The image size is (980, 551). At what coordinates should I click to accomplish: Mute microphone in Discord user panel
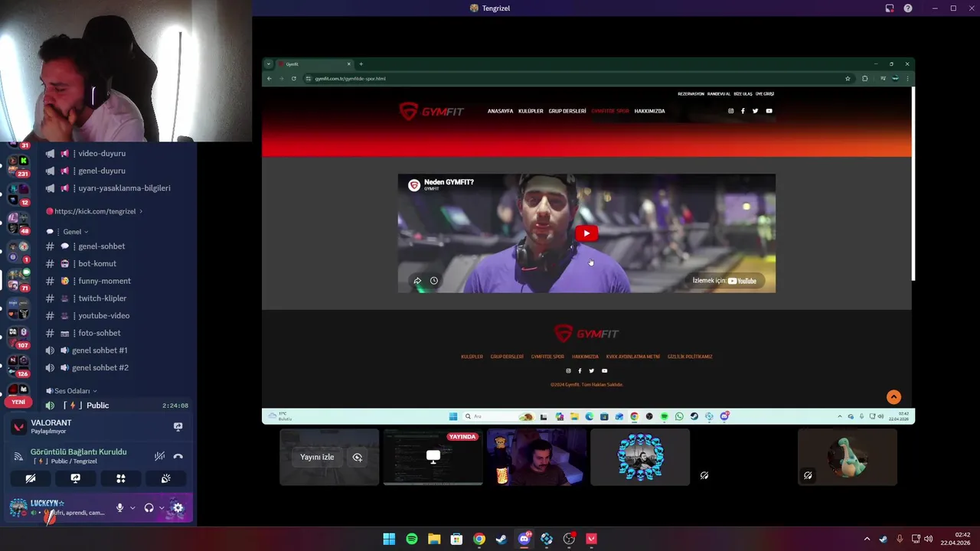[119, 507]
